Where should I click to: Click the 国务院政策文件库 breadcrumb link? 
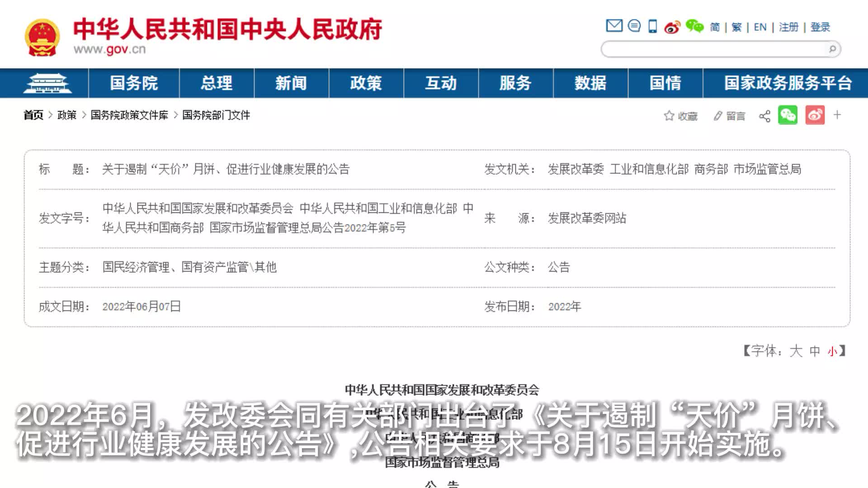click(129, 115)
